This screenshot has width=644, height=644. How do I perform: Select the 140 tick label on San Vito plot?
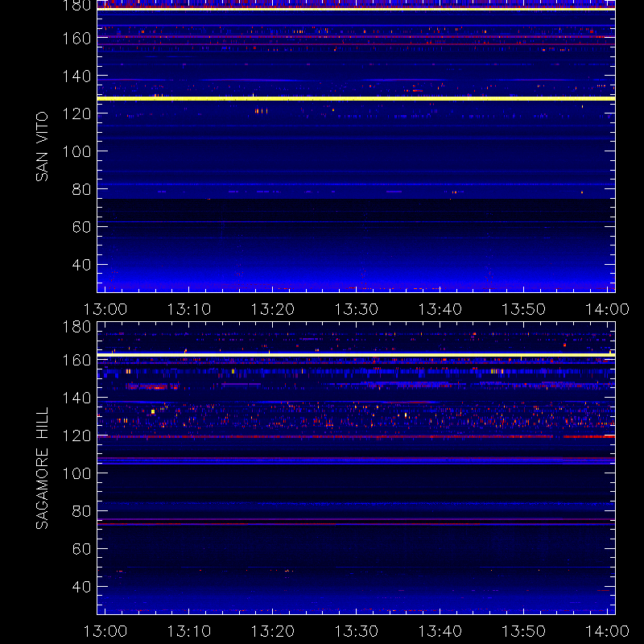click(x=76, y=76)
